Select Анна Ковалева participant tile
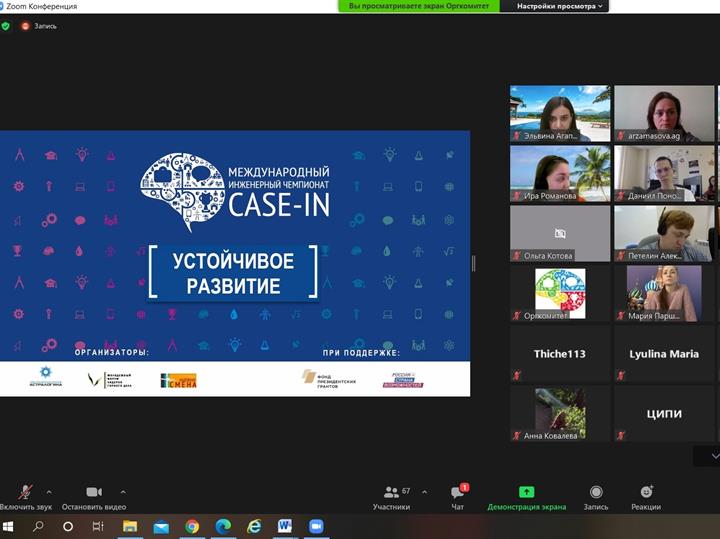This screenshot has height=539, width=720. (560, 413)
